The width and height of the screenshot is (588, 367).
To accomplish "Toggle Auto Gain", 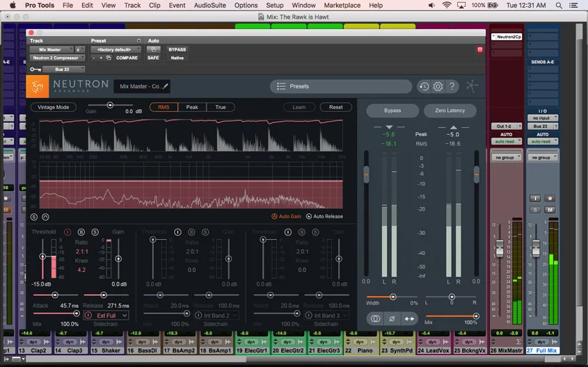I will point(286,216).
